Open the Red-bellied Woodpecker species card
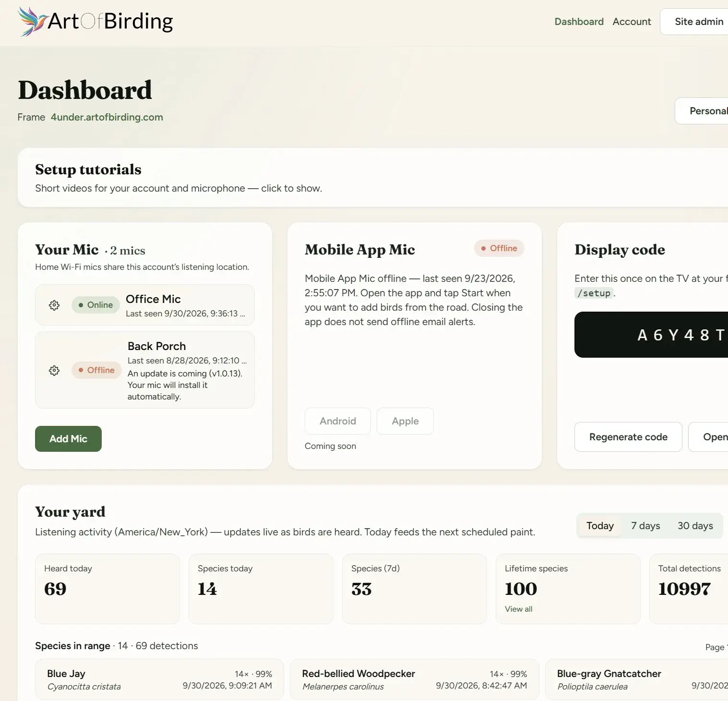The width and height of the screenshot is (728, 701). [x=415, y=679]
